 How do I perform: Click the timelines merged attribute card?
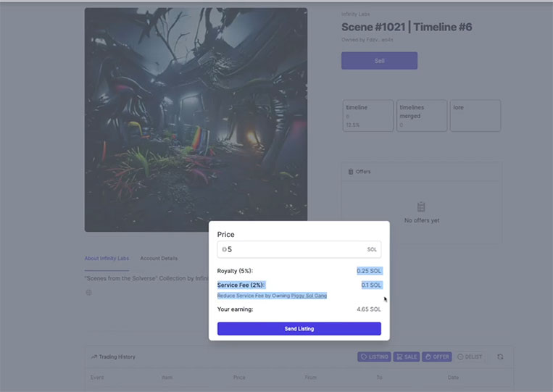point(422,116)
